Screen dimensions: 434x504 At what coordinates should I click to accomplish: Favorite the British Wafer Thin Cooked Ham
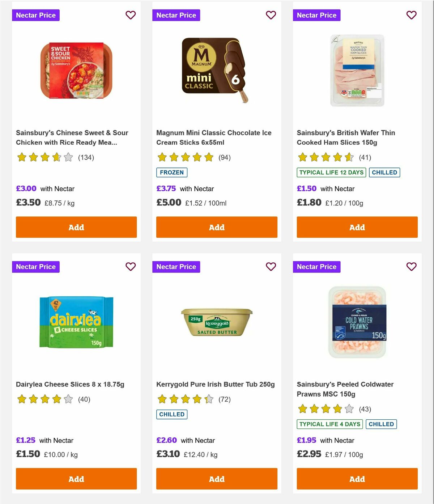coord(411,15)
